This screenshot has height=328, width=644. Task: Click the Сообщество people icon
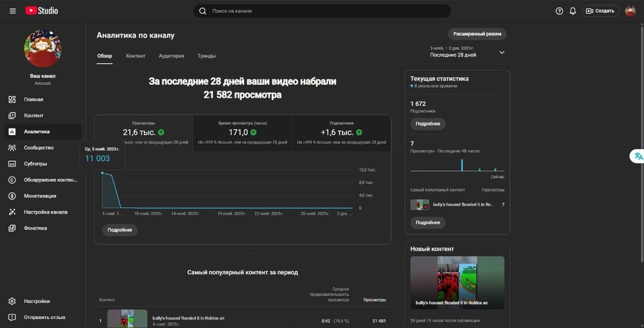click(12, 148)
